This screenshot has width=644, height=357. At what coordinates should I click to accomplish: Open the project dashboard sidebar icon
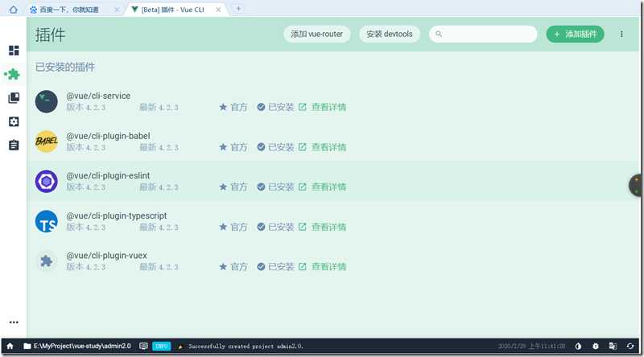tap(14, 50)
